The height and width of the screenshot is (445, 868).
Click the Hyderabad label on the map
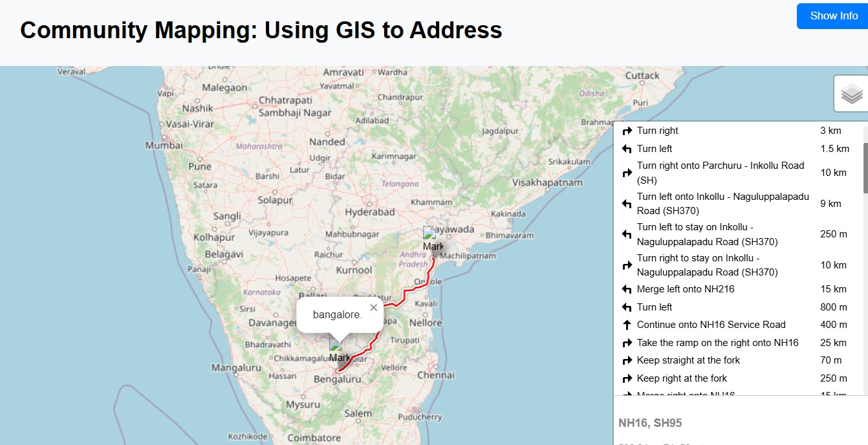(x=369, y=212)
